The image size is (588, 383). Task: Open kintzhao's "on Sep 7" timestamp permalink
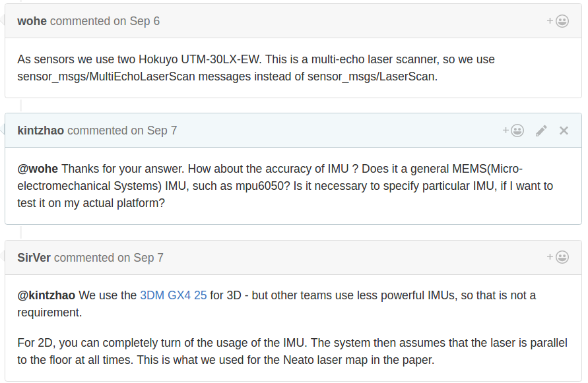tap(154, 131)
